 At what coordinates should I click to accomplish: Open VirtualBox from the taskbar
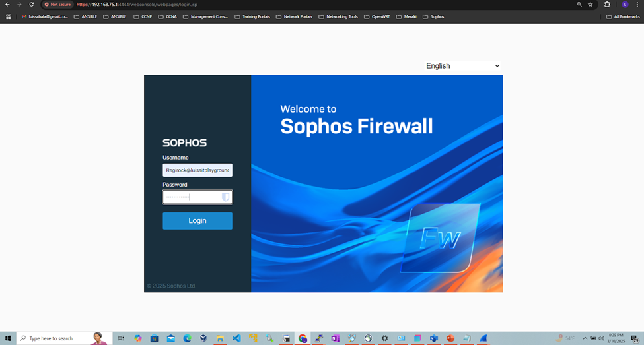(x=203, y=338)
